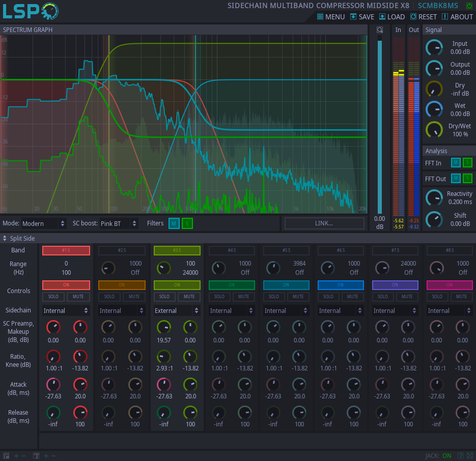Click band #1 S Makeup knob

(x=80, y=327)
